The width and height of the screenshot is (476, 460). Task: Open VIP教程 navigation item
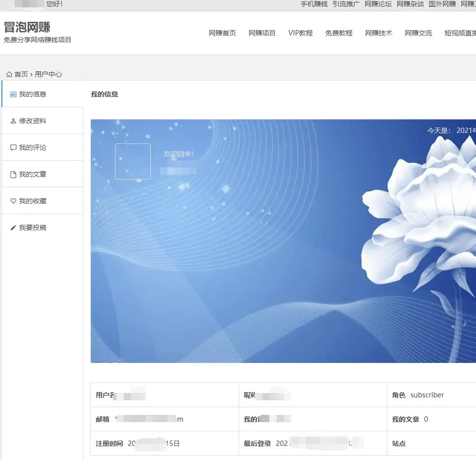pos(300,33)
